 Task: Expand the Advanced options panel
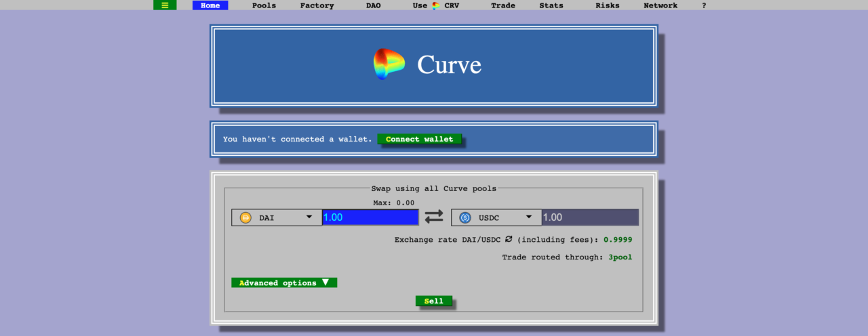pos(284,282)
